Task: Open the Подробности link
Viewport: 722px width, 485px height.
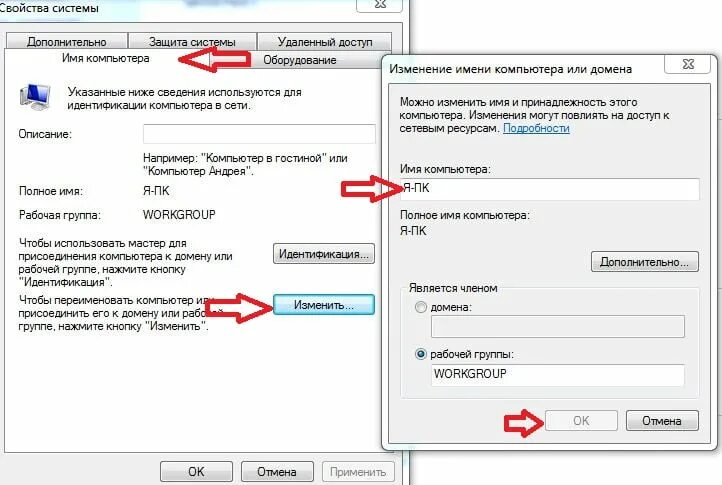Action: (536, 128)
